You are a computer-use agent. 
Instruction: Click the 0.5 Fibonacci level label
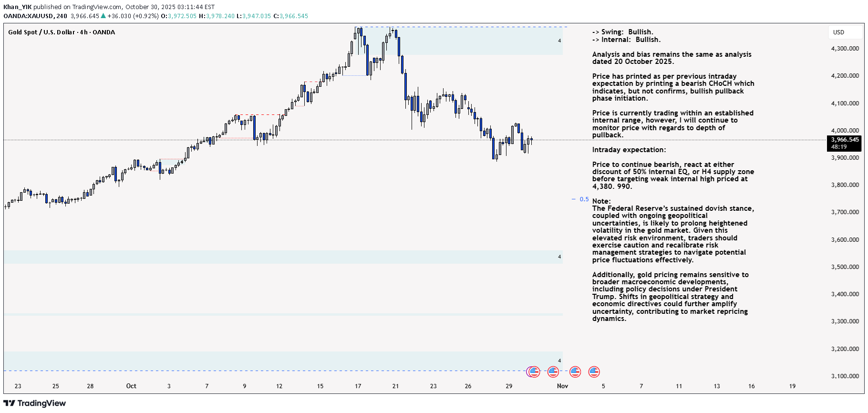pyautogui.click(x=584, y=199)
